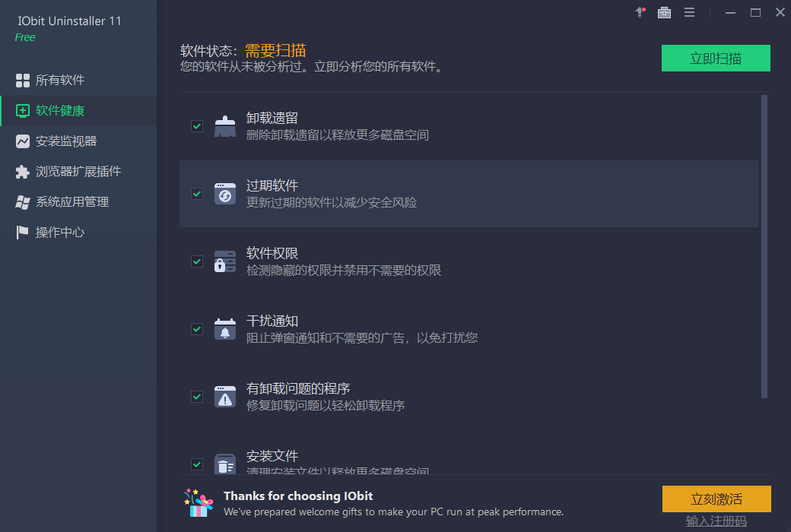Start scan with 立即扫描 button

tap(716, 59)
